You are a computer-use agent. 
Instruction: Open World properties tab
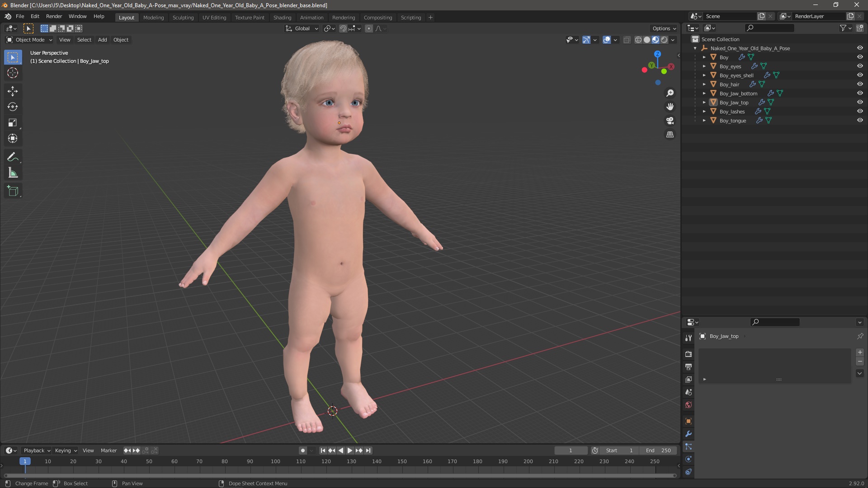point(689,405)
